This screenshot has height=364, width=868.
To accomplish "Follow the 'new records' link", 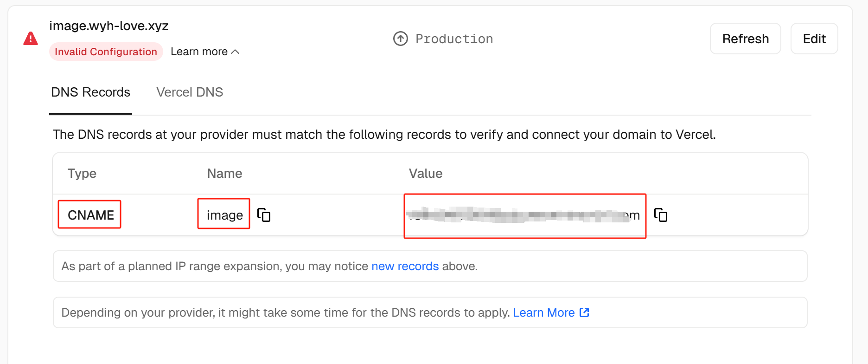I will click(405, 266).
